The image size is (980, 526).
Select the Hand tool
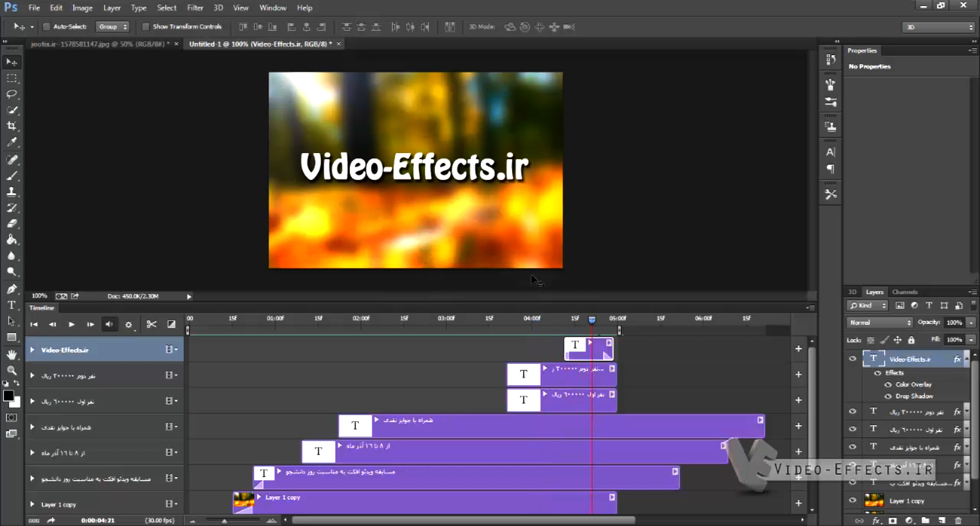[x=12, y=355]
